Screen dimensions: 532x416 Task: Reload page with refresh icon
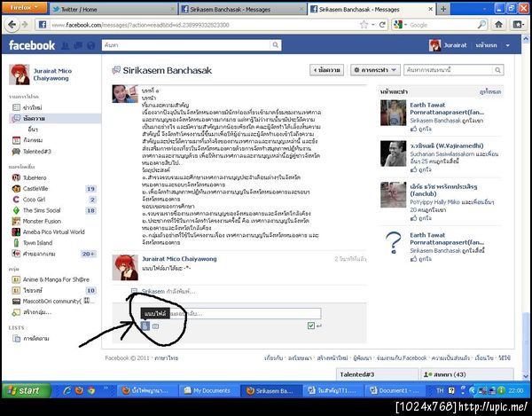tap(382, 25)
